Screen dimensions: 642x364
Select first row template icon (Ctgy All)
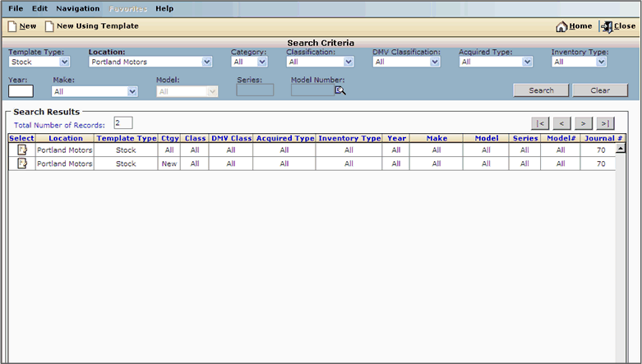pyautogui.click(x=22, y=150)
